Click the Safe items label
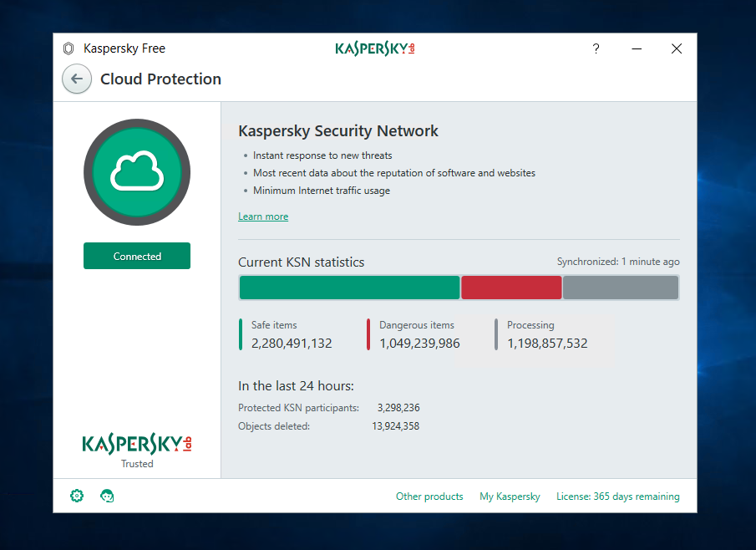The image size is (756, 550). [274, 325]
